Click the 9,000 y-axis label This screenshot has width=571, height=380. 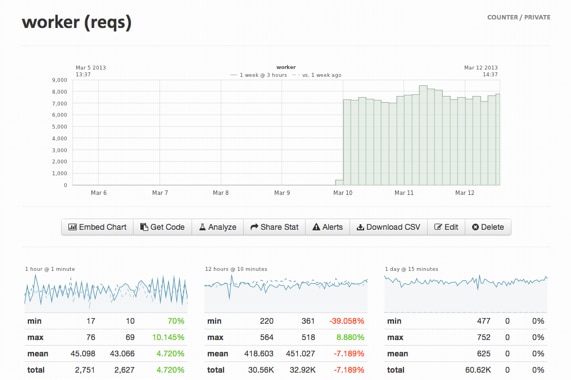[59, 80]
